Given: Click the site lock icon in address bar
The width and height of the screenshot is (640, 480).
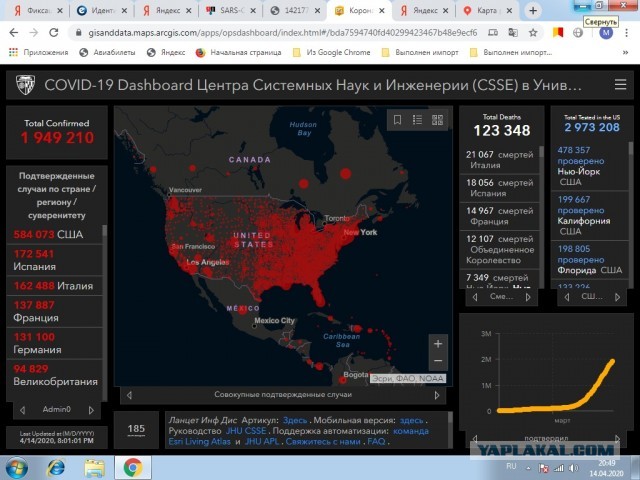Looking at the screenshot, I should [x=78, y=33].
